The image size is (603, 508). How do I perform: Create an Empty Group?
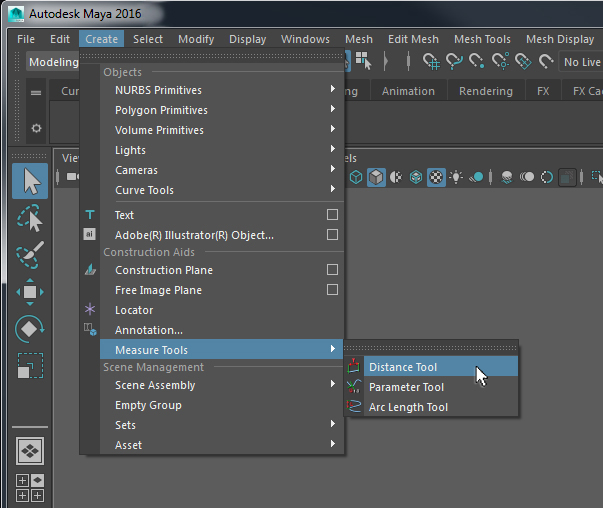222,405
